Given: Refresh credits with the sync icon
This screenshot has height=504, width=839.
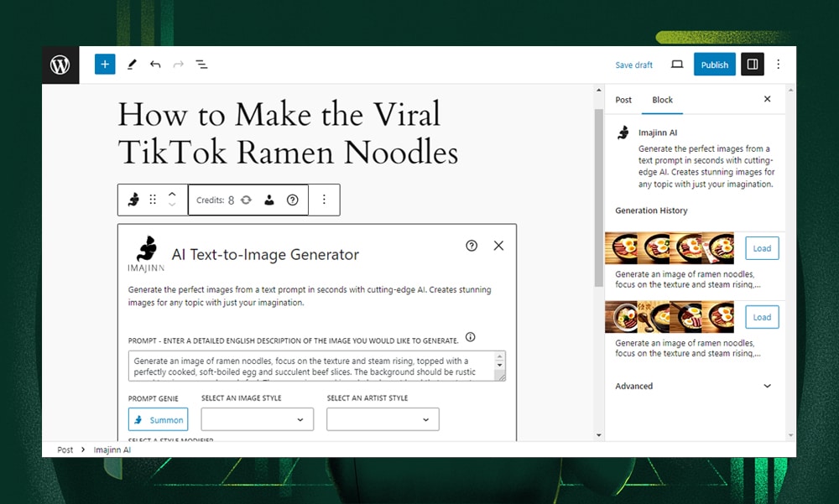Looking at the screenshot, I should click(x=246, y=200).
